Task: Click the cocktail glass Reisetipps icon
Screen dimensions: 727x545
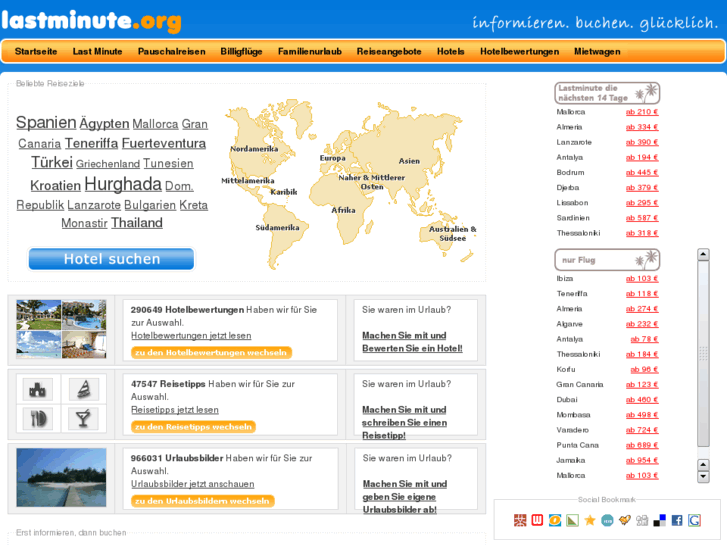Action: coord(83,419)
